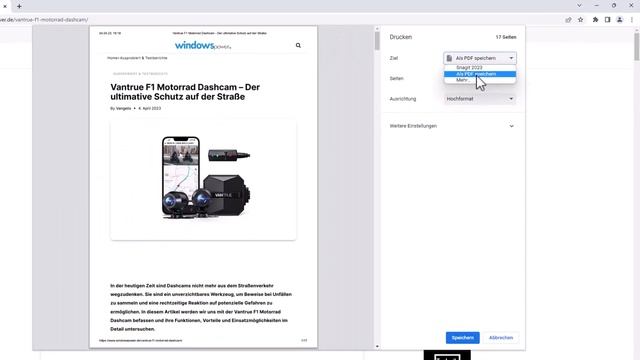Click preview scrollbar up arrow
640x360 pixels.
tap(377, 29)
